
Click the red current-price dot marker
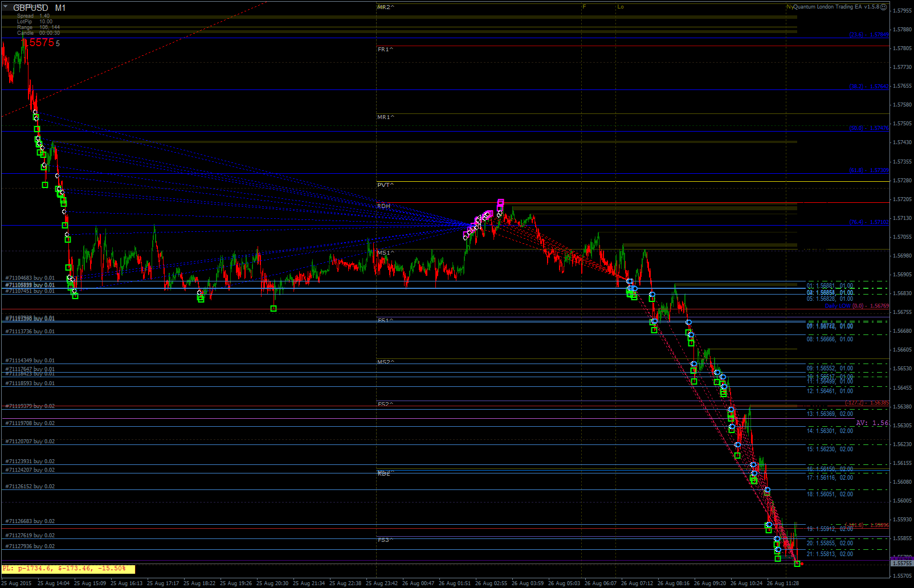tap(802, 563)
